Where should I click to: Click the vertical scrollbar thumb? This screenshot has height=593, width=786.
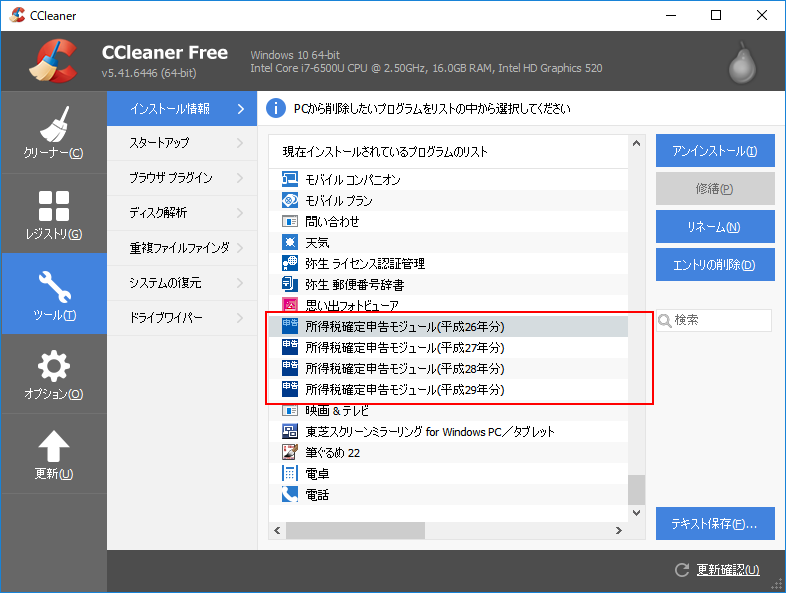pyautogui.click(x=637, y=490)
